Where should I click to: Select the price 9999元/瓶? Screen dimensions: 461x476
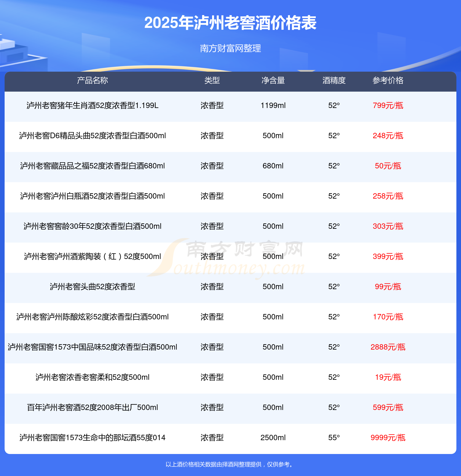tap(388, 438)
